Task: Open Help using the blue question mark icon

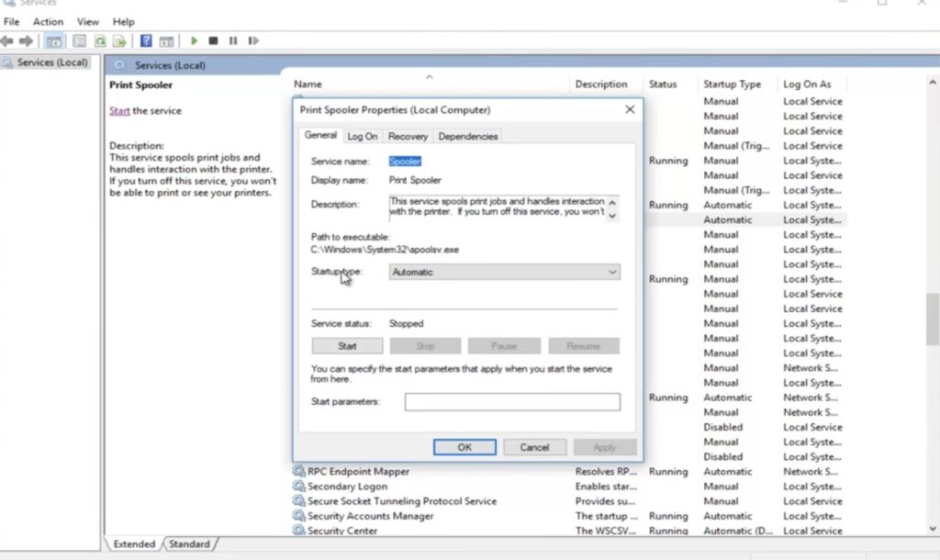Action: click(x=146, y=40)
